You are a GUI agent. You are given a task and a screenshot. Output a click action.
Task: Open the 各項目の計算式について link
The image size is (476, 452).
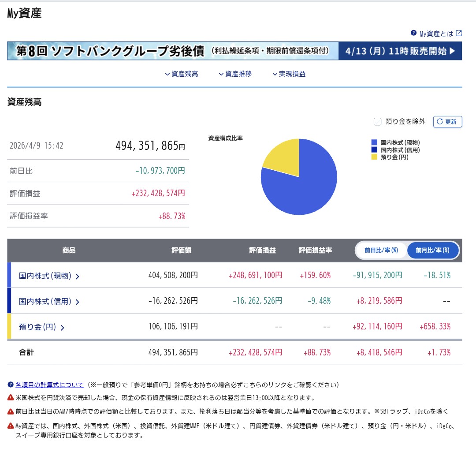click(48, 384)
